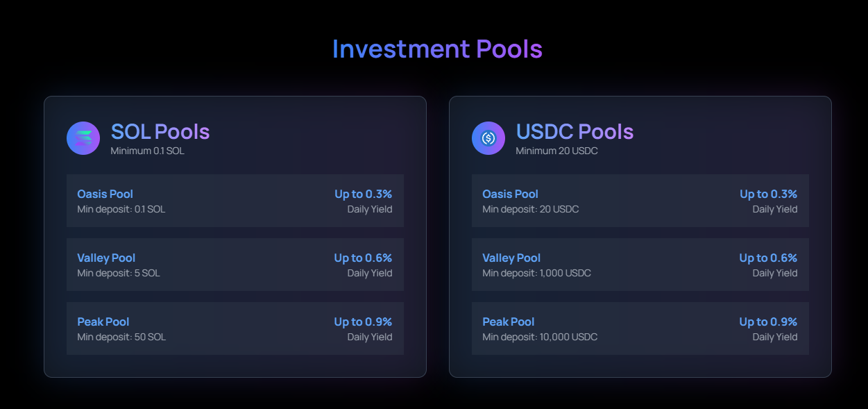Click 'Up to 0.9%' in USDC Peak Pool
This screenshot has height=409, width=868.
[768, 322]
